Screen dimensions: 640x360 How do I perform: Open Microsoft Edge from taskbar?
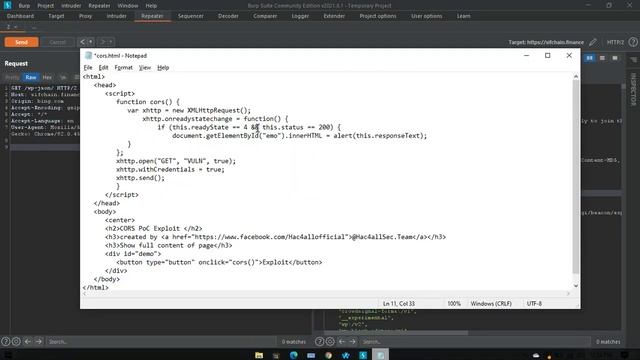[x=293, y=355]
